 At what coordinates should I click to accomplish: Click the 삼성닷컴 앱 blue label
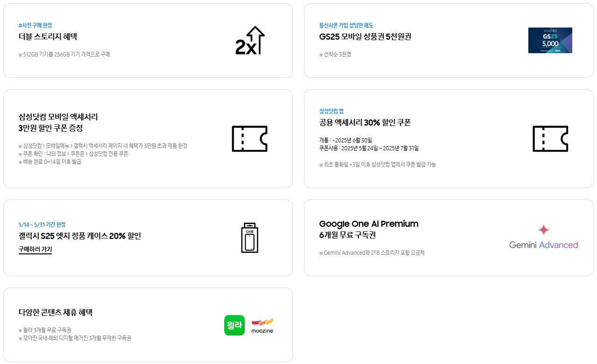click(x=331, y=111)
